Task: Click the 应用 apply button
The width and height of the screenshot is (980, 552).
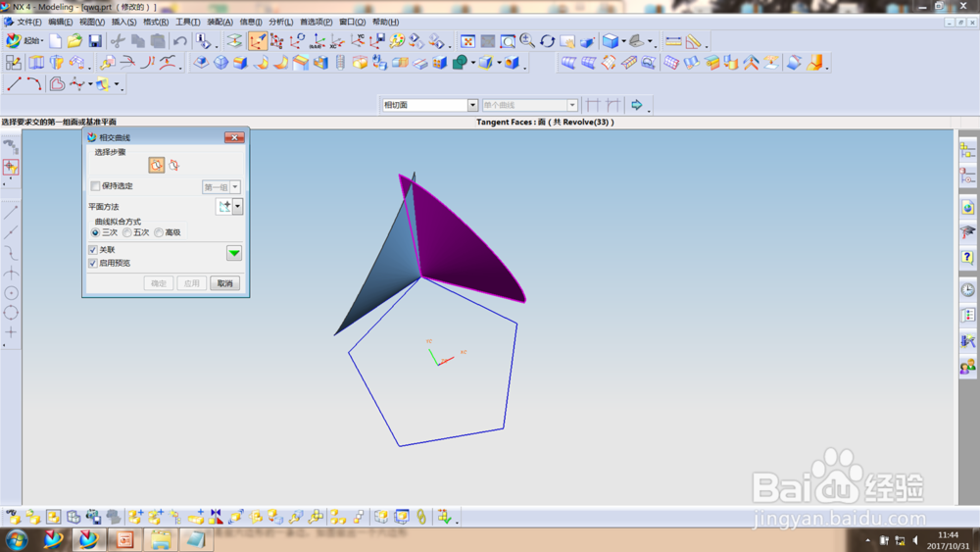Action: click(x=192, y=283)
